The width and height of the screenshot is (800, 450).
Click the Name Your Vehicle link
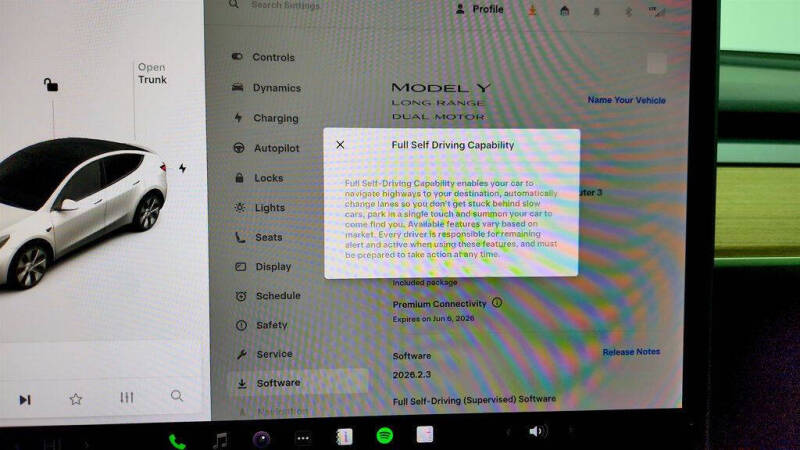627,100
